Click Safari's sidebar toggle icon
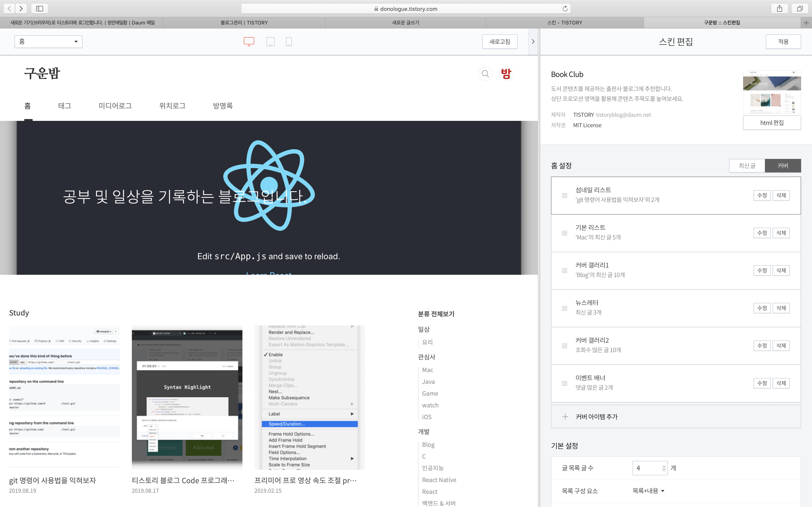Viewport: 812px width, 507px height. (40, 9)
